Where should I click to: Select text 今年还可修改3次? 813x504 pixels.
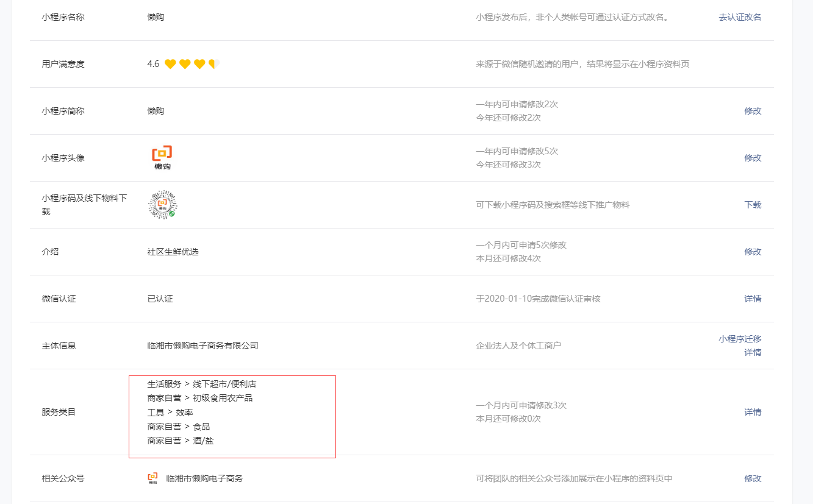click(508, 165)
